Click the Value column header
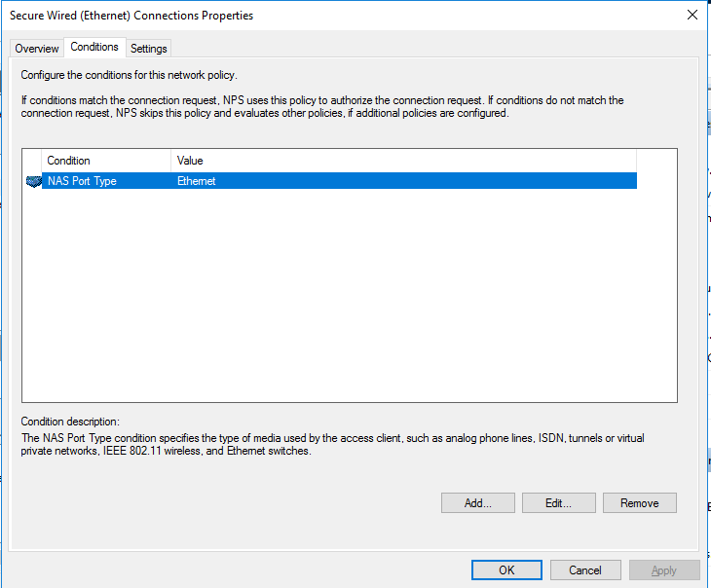The height and width of the screenshot is (588, 711). coord(403,161)
